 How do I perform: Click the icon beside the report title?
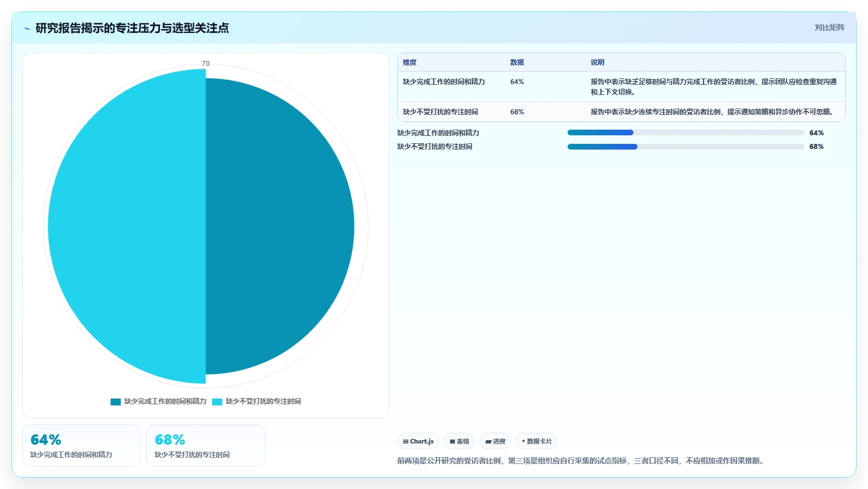[x=27, y=28]
